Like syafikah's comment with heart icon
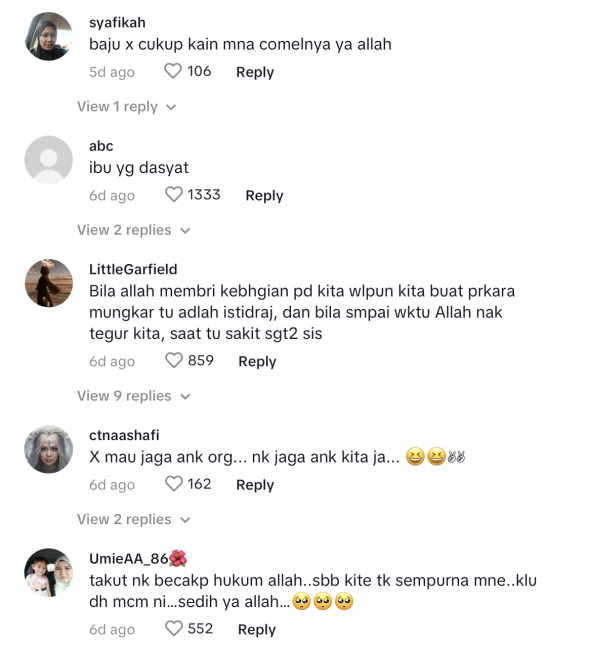This screenshot has width=590, height=646. click(x=173, y=71)
